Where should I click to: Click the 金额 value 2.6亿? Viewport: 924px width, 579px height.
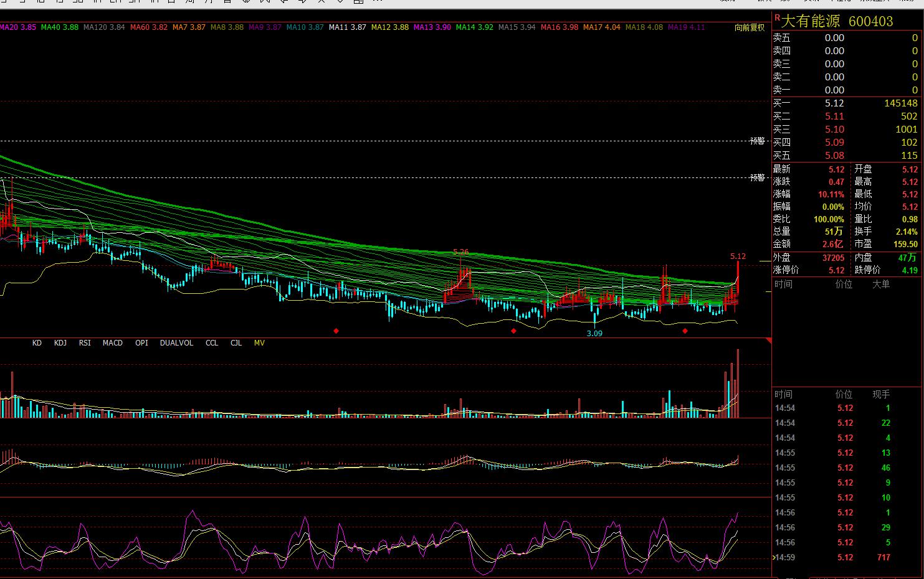click(832, 244)
